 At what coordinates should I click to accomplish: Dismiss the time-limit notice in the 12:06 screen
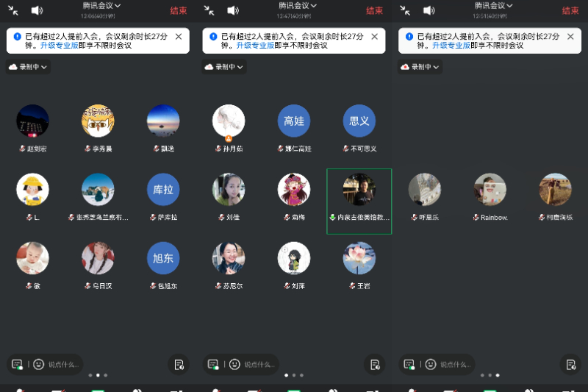point(179,36)
